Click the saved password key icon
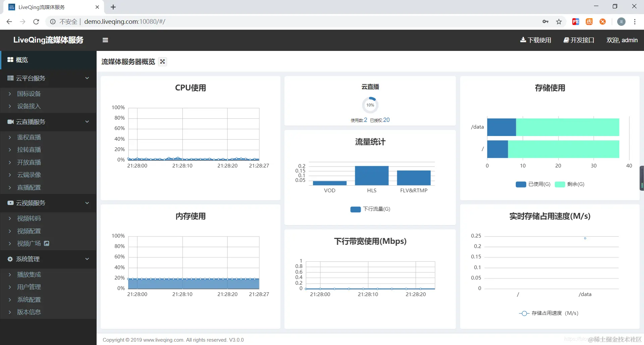 545,22
